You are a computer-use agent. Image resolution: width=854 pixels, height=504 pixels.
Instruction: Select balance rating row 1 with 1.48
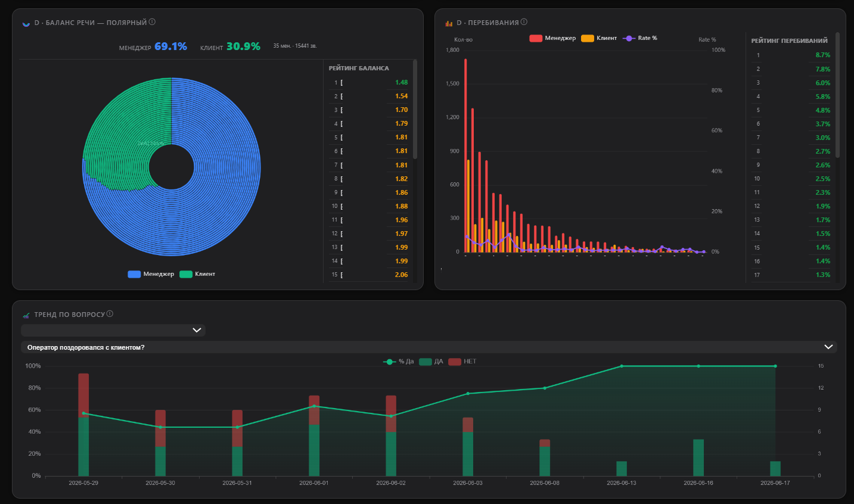[x=369, y=83]
